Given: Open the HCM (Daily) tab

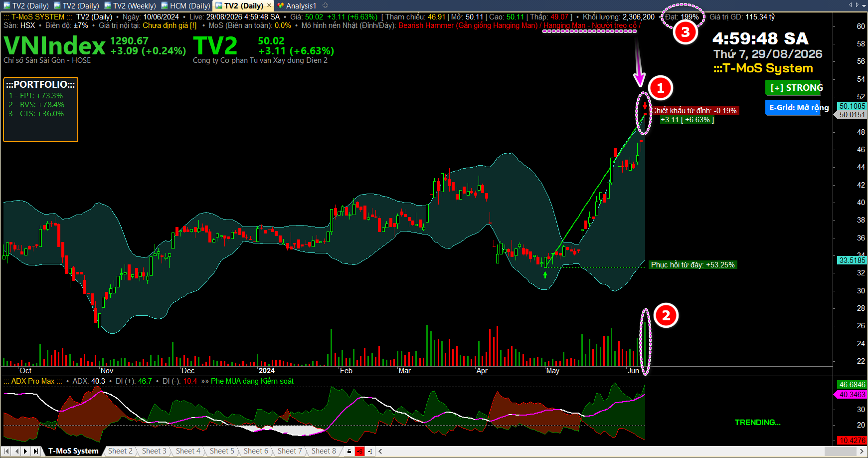Looking at the screenshot, I should point(186,6).
